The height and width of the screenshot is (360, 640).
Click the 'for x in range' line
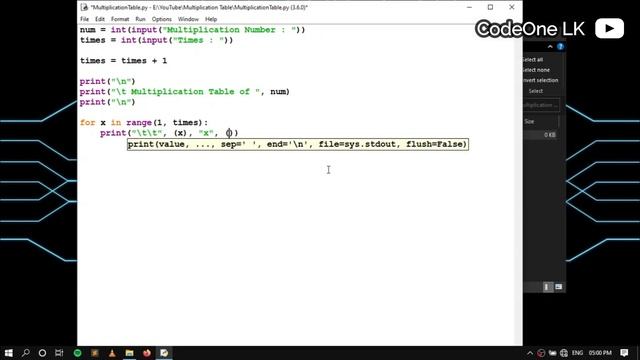click(144, 122)
